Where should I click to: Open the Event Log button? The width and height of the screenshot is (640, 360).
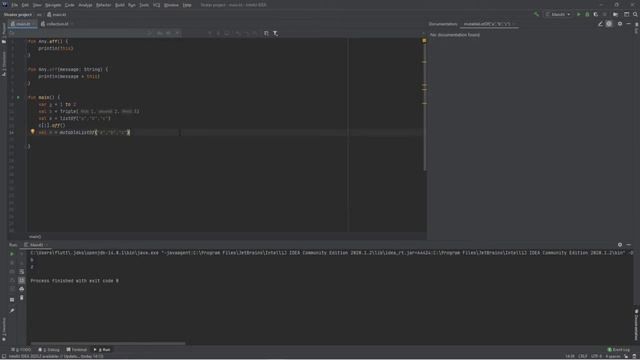(x=619, y=350)
